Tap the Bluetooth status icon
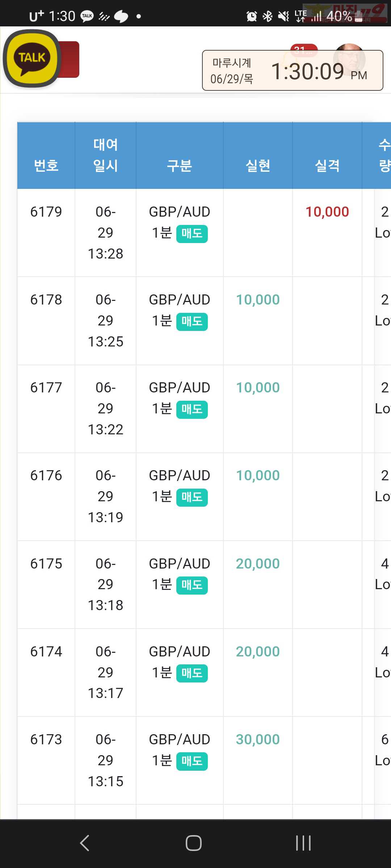Image resolution: width=391 pixels, height=868 pixels. point(268,16)
